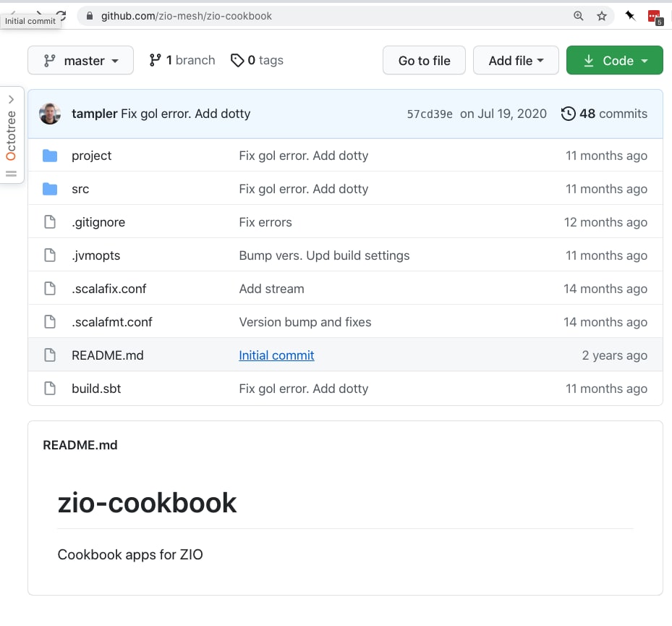
Task: Open tampler's avatar image
Action: 50,114
